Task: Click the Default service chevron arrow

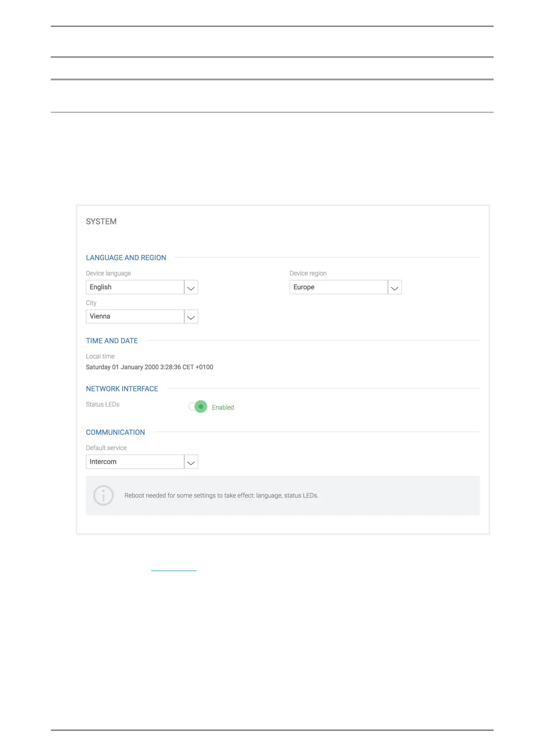Action: click(191, 462)
